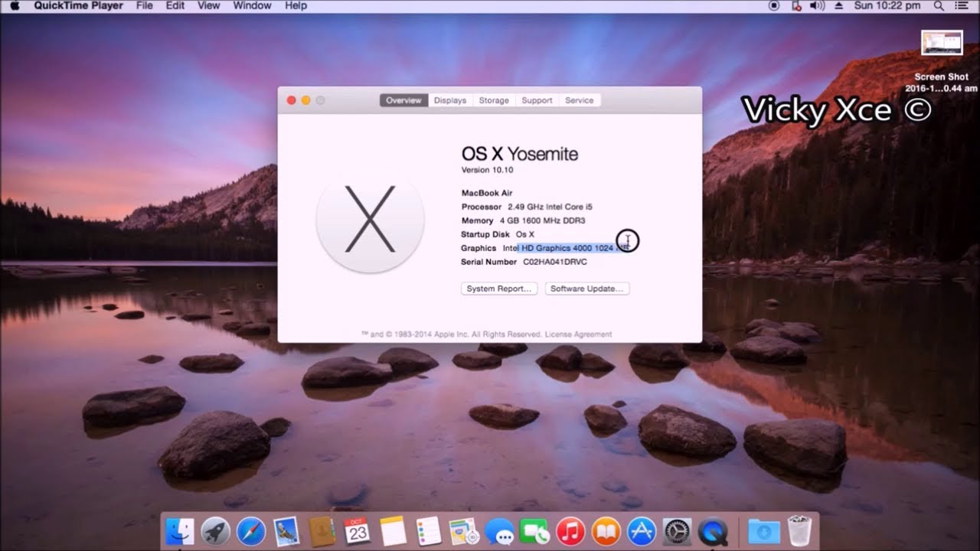Screen dimensions: 980x551
Task: Open Notification Center list icon
Action: (962, 5)
